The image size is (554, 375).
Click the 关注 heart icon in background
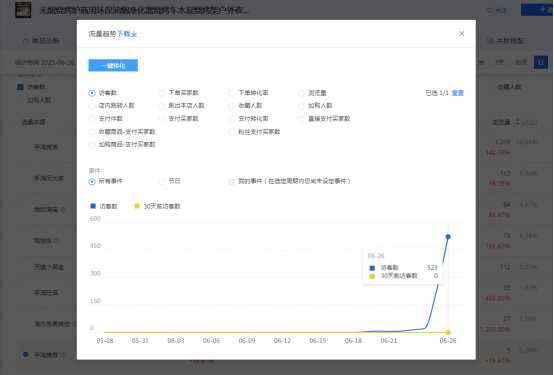pyautogui.click(x=490, y=10)
